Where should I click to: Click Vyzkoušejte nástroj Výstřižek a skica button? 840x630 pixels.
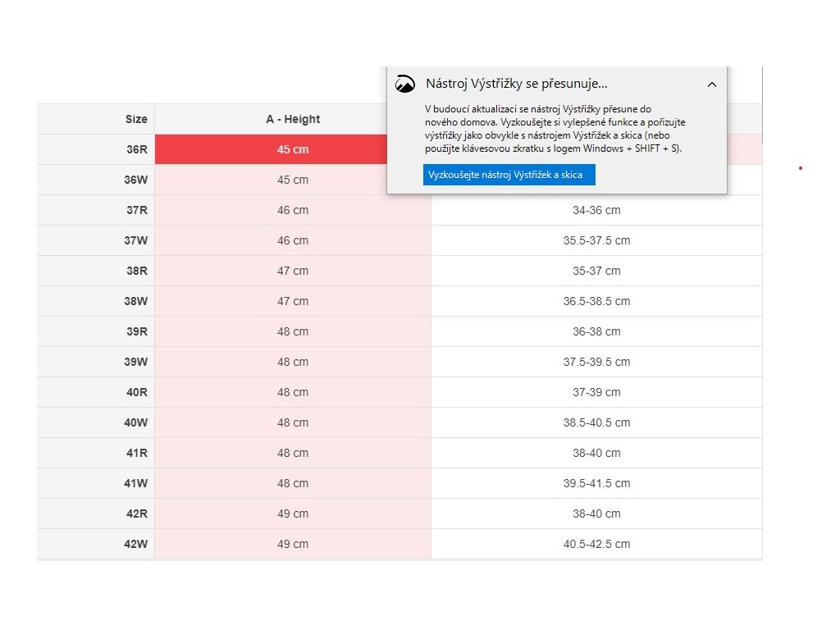[509, 175]
